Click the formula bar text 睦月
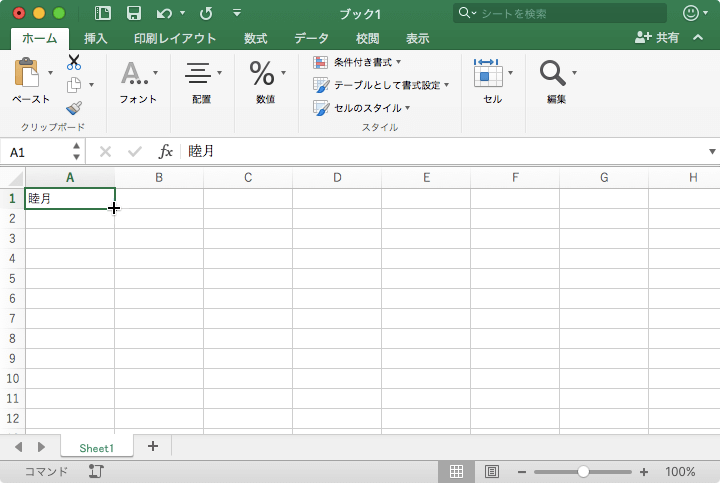 (201, 151)
